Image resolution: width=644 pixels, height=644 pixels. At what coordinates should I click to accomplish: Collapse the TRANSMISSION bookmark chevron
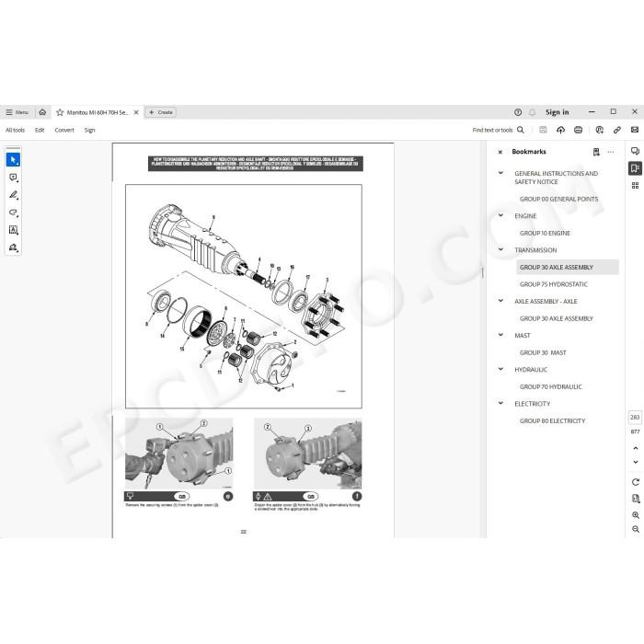(x=500, y=249)
